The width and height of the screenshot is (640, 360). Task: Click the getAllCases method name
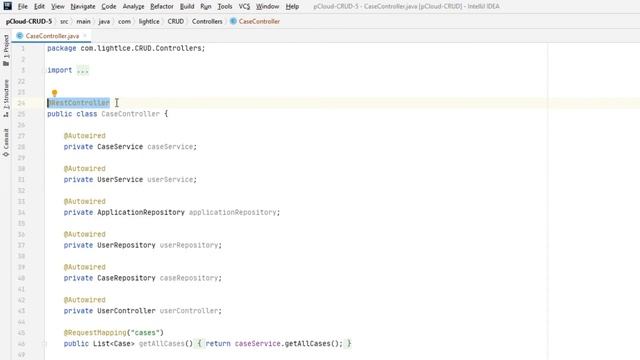(x=162, y=344)
